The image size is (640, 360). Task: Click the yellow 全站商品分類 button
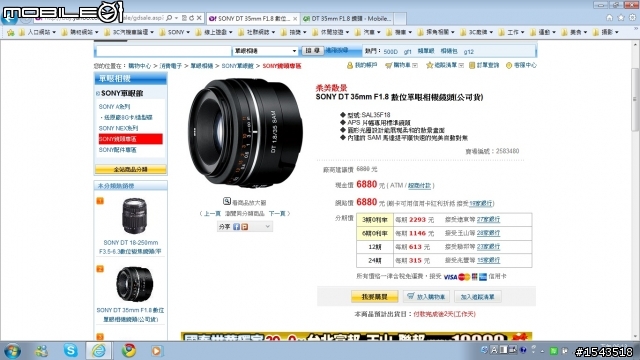(x=131, y=169)
